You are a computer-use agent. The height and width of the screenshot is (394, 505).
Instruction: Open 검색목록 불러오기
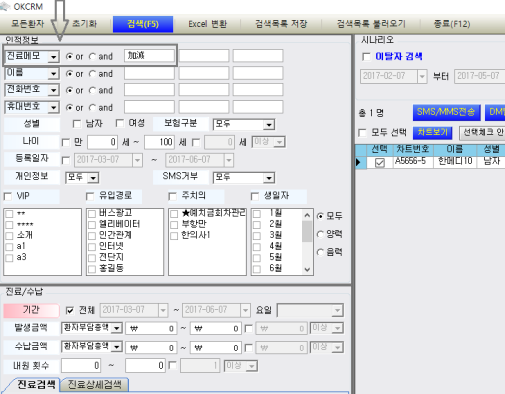(x=371, y=24)
